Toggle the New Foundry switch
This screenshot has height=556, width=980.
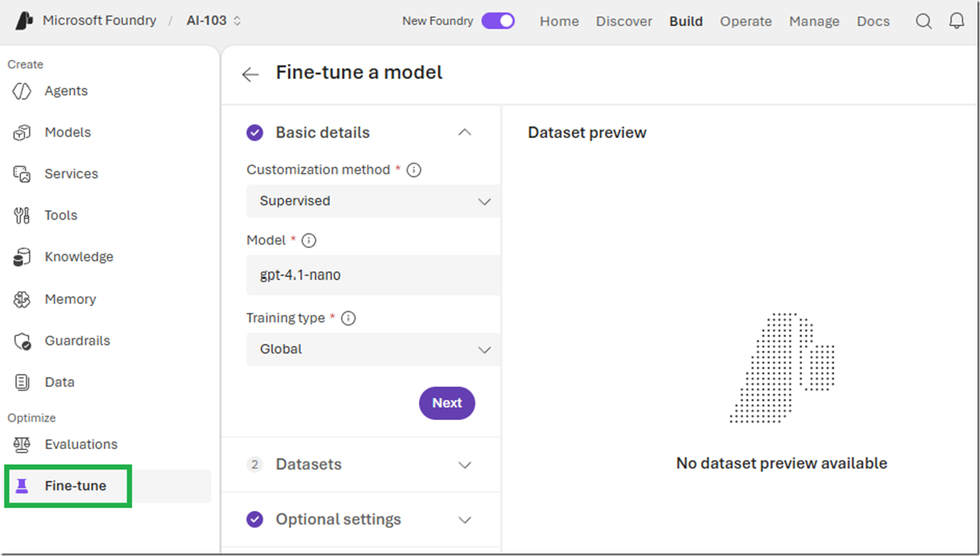498,21
